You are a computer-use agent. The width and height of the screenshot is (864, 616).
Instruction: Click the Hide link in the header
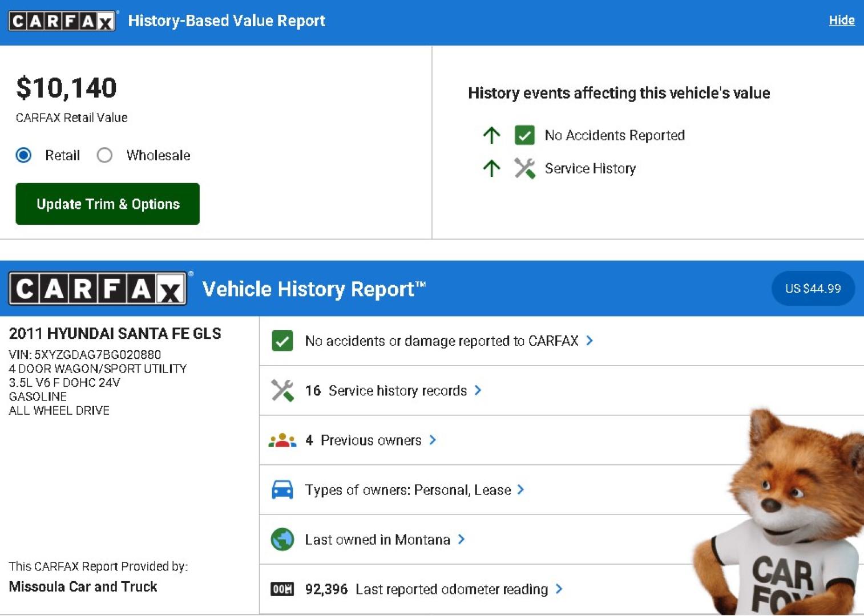(842, 21)
